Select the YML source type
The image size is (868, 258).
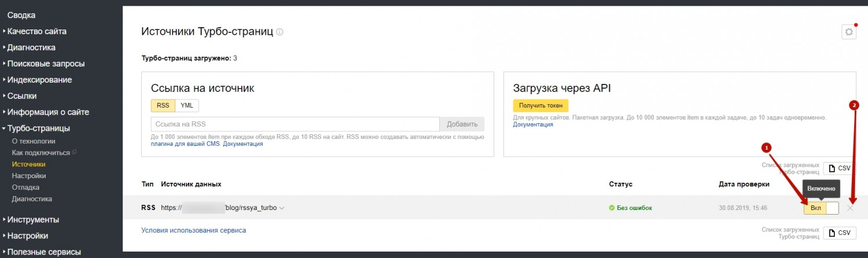tap(187, 106)
